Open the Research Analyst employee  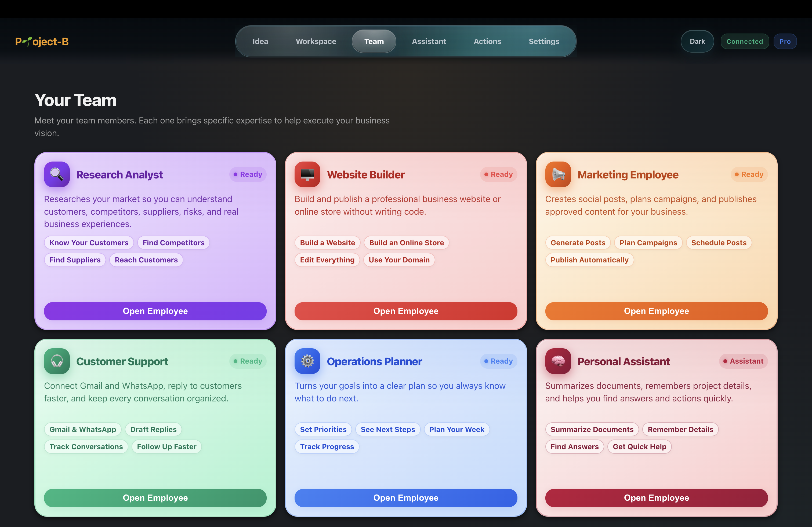click(x=155, y=311)
